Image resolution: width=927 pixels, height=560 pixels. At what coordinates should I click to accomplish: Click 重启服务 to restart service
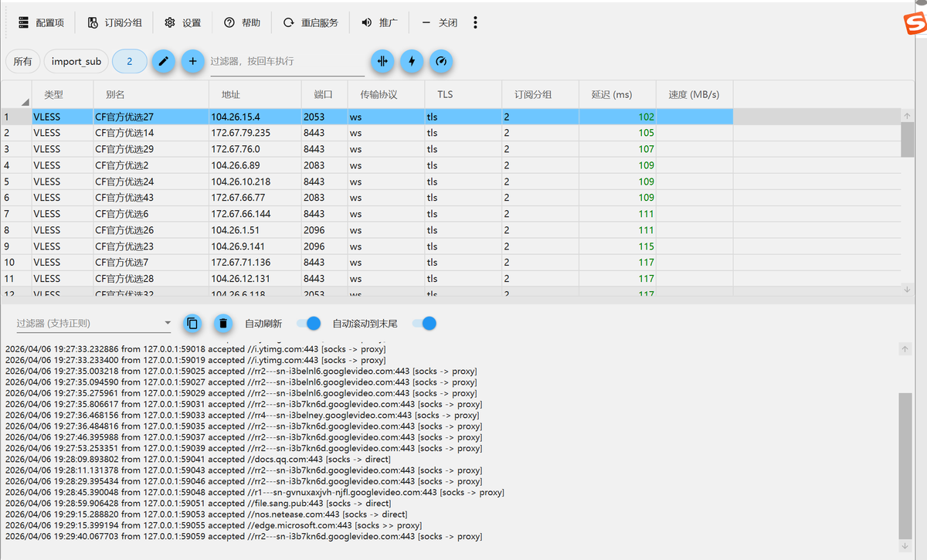click(x=311, y=22)
